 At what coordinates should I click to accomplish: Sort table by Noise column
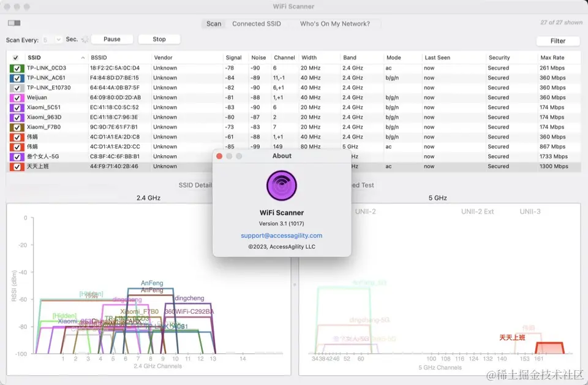258,58
